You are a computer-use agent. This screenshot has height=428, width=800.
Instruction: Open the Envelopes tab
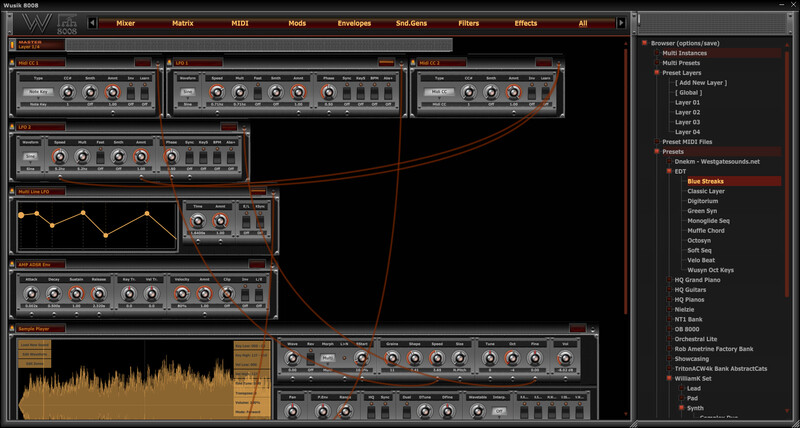(355, 22)
